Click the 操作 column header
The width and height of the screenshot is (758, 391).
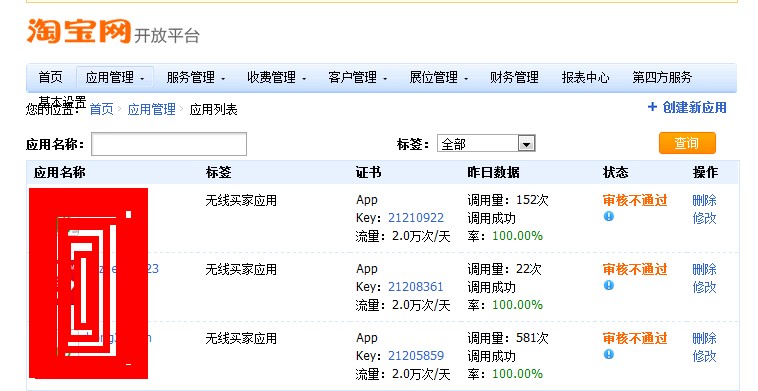(x=705, y=173)
